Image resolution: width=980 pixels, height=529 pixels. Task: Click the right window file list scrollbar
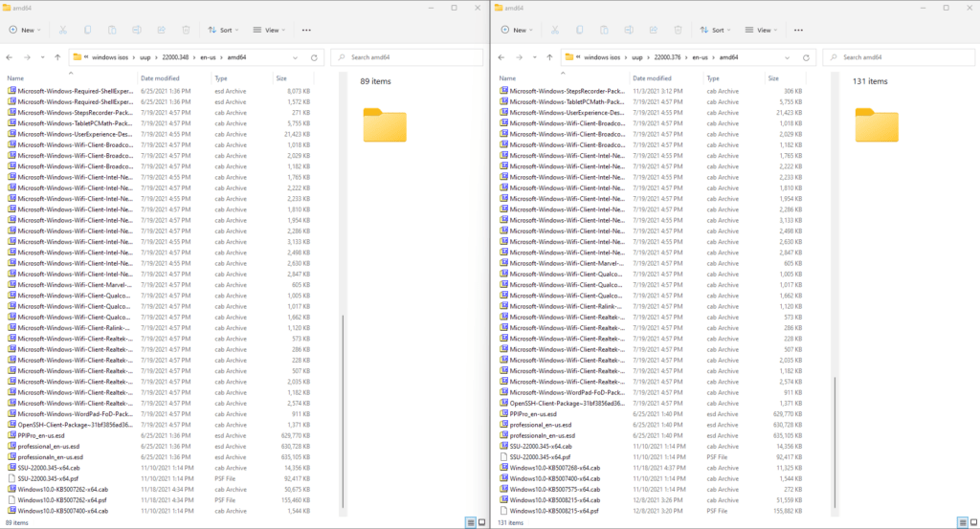pyautogui.click(x=835, y=442)
